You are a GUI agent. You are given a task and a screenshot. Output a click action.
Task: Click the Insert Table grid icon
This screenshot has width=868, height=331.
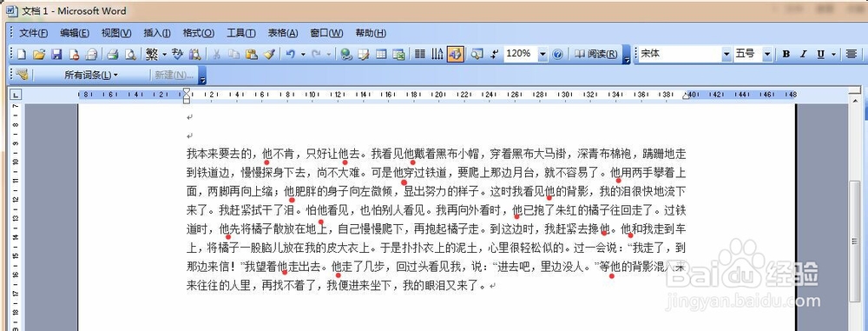click(x=381, y=55)
